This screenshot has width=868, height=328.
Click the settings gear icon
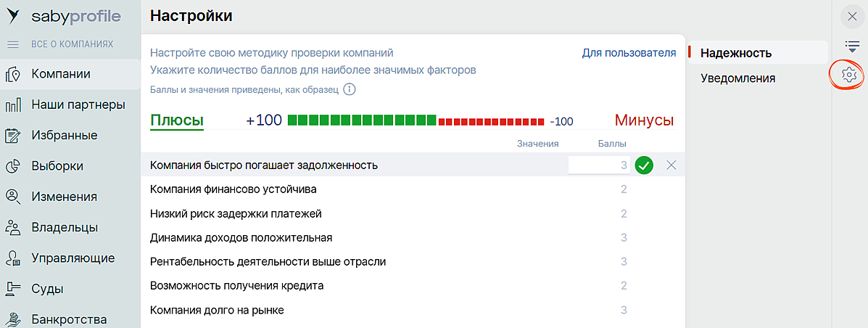[850, 74]
